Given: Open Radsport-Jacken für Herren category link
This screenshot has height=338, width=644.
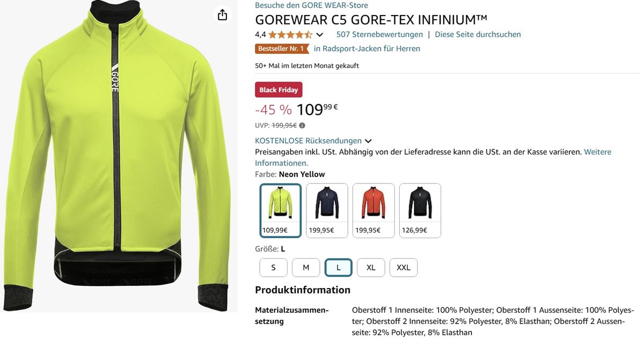Looking at the screenshot, I should pyautogui.click(x=367, y=49).
